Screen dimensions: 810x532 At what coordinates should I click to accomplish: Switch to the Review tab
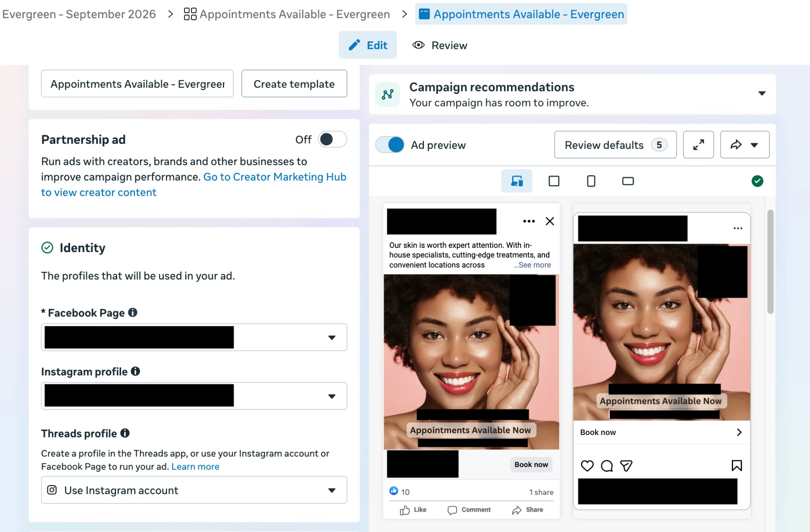tap(440, 45)
